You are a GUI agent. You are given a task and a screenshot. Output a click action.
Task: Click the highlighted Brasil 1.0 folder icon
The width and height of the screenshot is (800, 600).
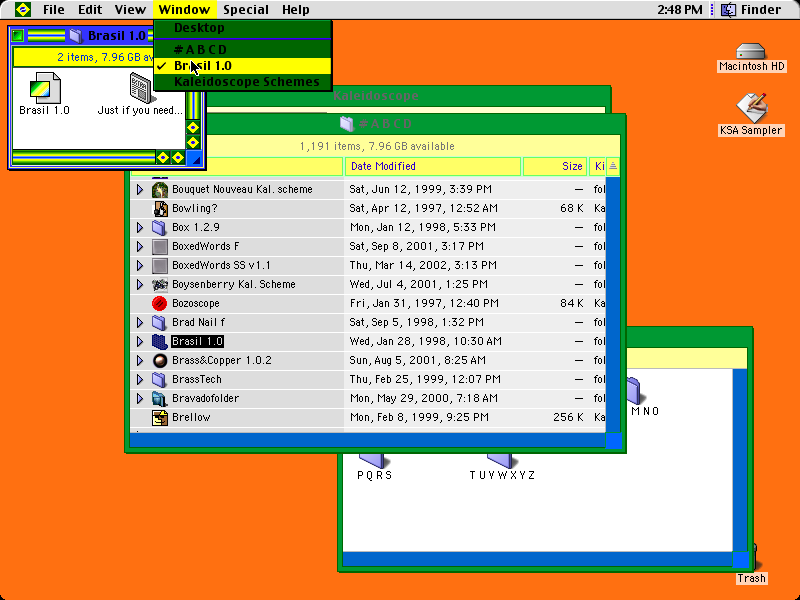click(160, 341)
